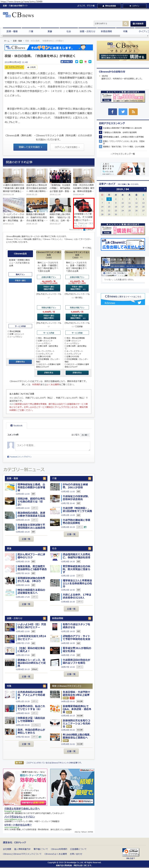Click 記事一覧 button under 医療・看護
This screenshot has width=149, height=868.
[x=26, y=539]
